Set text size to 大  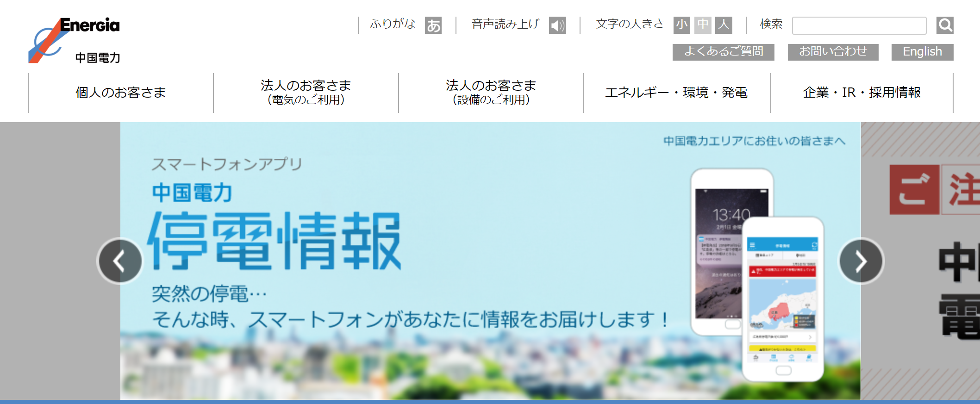coord(724,25)
